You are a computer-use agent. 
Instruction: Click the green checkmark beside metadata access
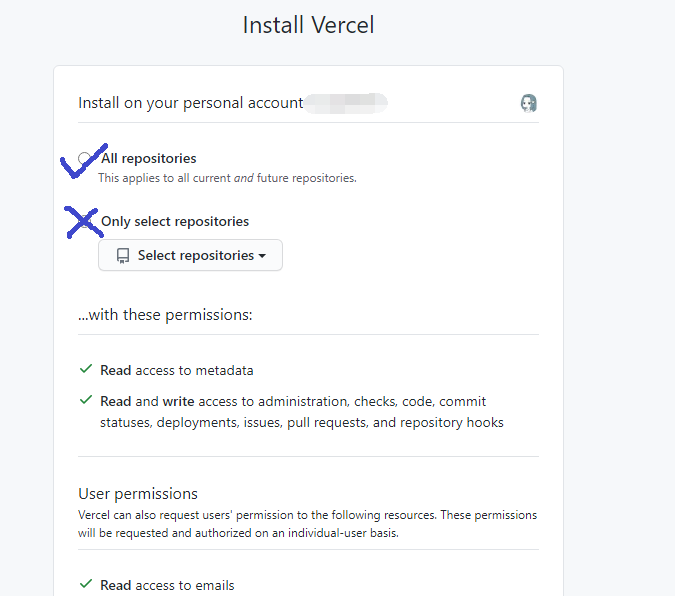86,370
